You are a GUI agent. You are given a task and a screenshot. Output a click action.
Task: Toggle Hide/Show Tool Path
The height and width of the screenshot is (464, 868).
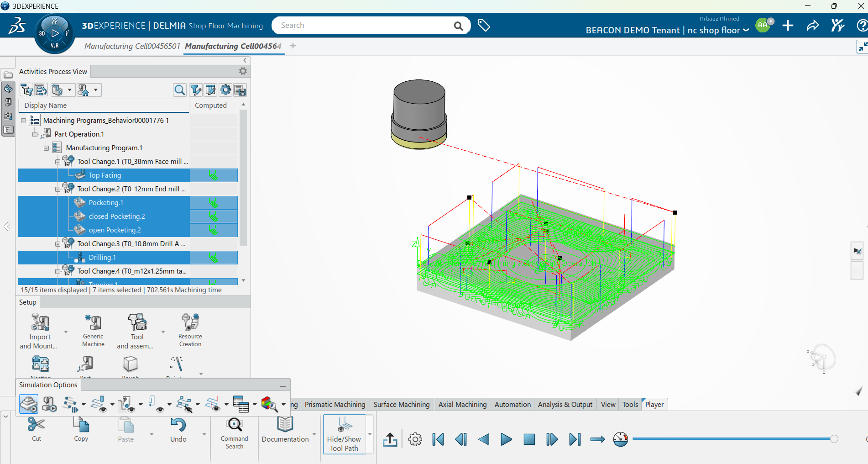345,434
